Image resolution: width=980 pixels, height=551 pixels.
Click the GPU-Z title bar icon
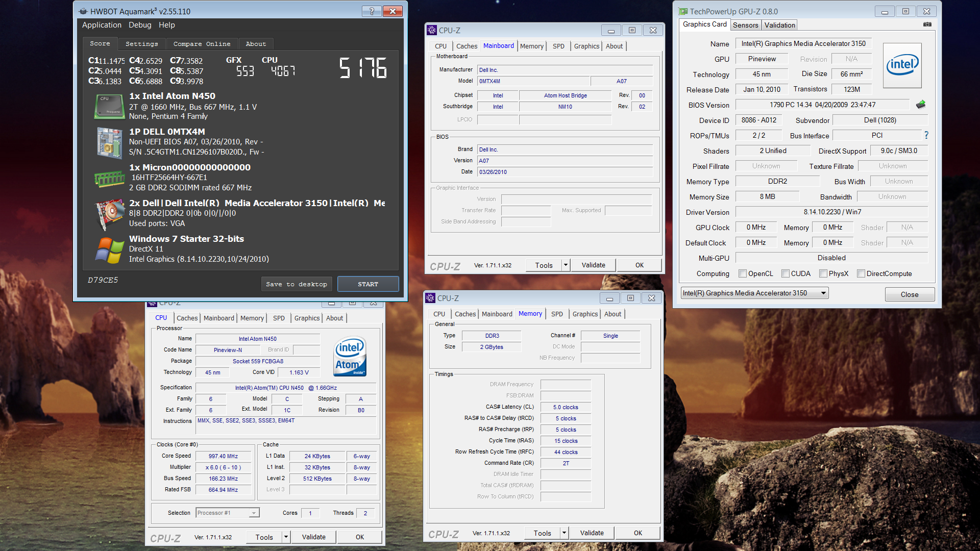683,11
